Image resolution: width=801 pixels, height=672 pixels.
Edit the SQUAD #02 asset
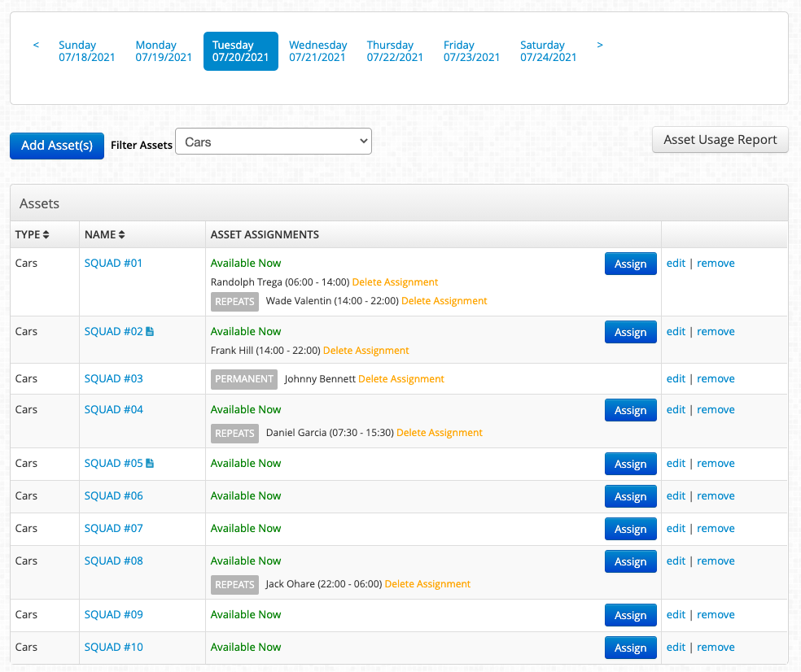pos(676,332)
